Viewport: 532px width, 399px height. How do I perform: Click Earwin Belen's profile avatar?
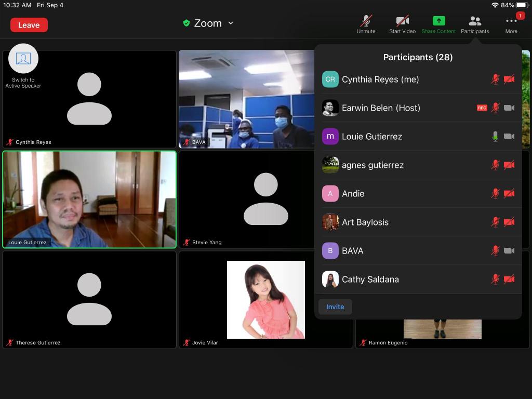coord(330,108)
